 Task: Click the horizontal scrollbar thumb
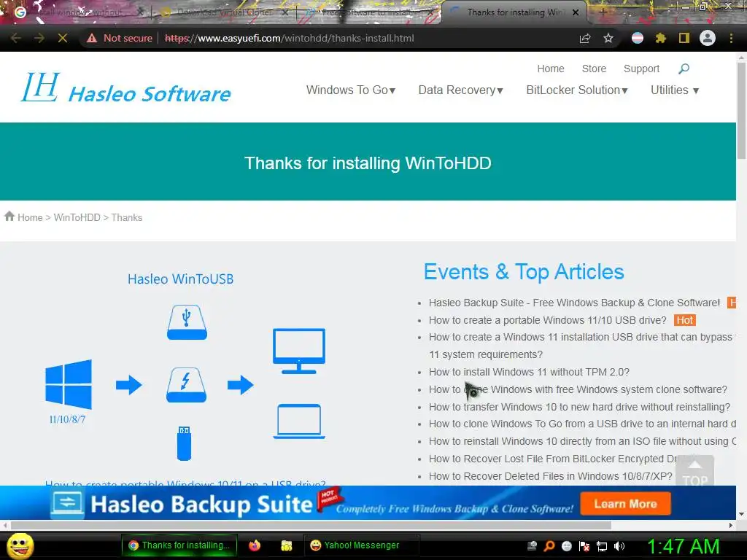311,525
